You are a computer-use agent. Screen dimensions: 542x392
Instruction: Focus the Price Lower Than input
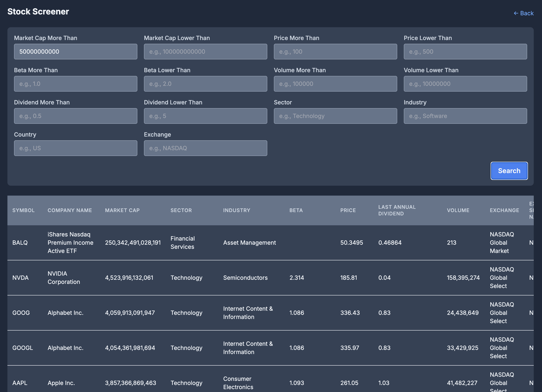click(x=465, y=51)
